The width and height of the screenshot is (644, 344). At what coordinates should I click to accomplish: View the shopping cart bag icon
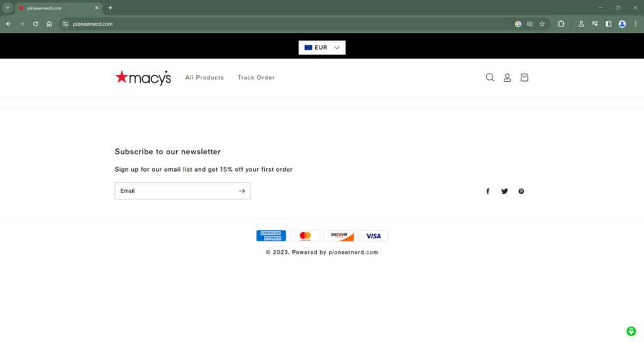click(x=525, y=77)
